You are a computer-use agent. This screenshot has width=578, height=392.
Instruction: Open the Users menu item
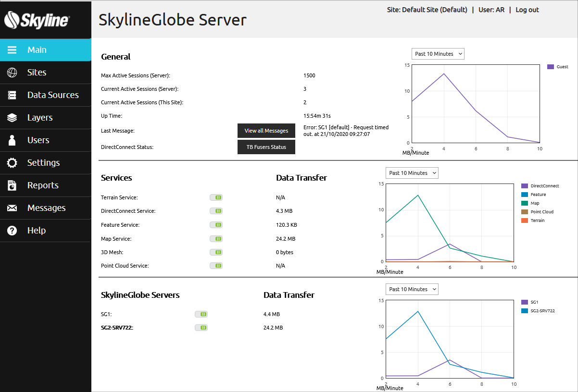[x=46, y=140]
